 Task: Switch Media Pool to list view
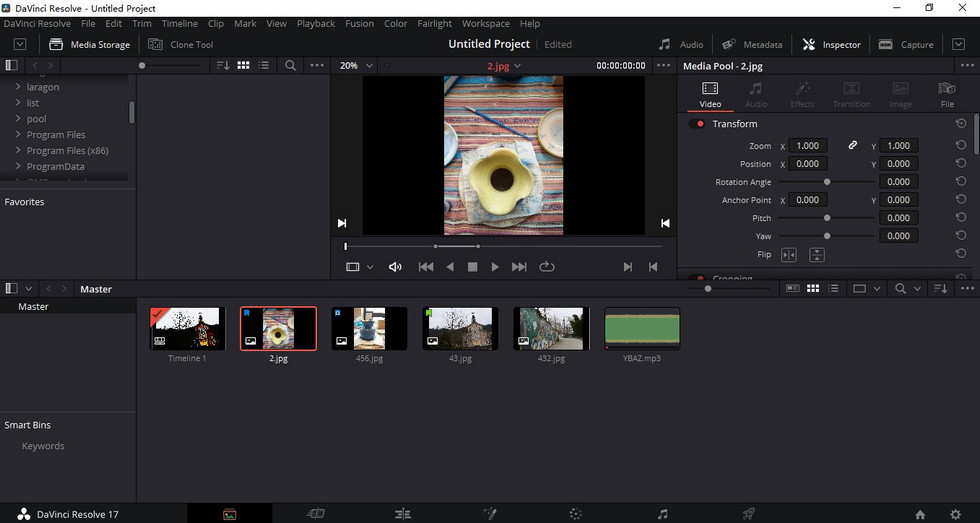[x=833, y=289]
